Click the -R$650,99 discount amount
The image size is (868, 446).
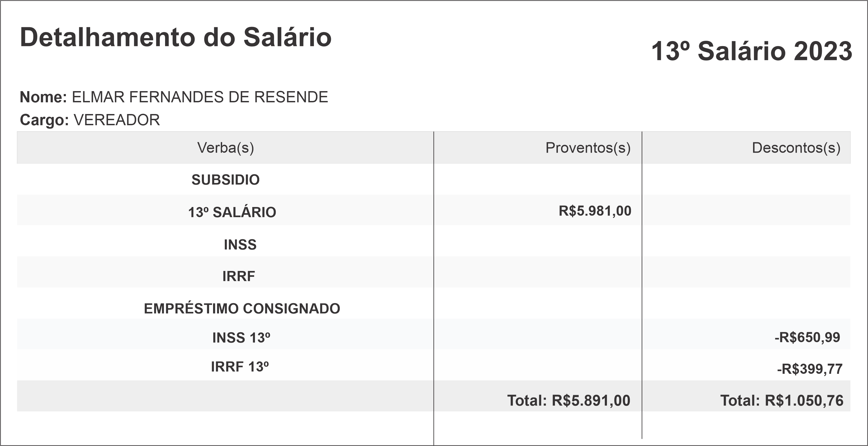click(x=807, y=337)
